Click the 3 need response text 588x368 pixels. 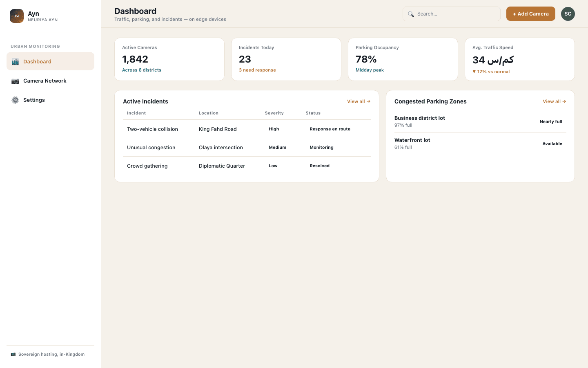tap(257, 70)
